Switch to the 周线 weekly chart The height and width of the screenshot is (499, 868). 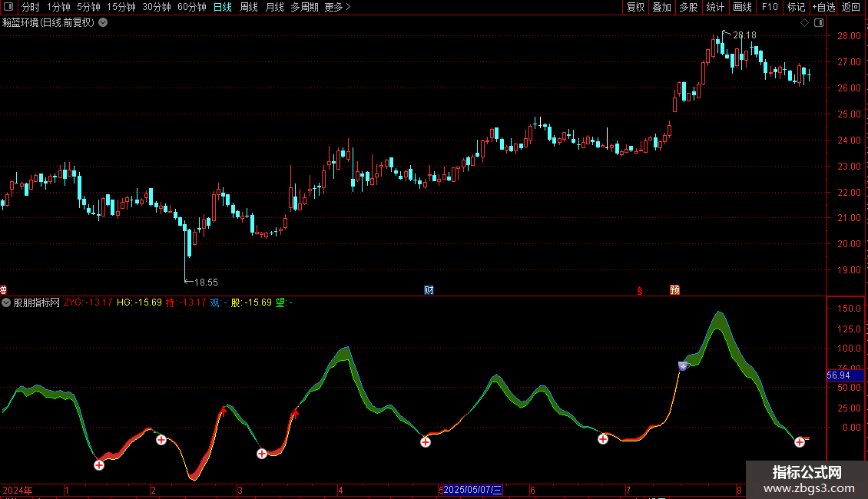[x=249, y=7]
